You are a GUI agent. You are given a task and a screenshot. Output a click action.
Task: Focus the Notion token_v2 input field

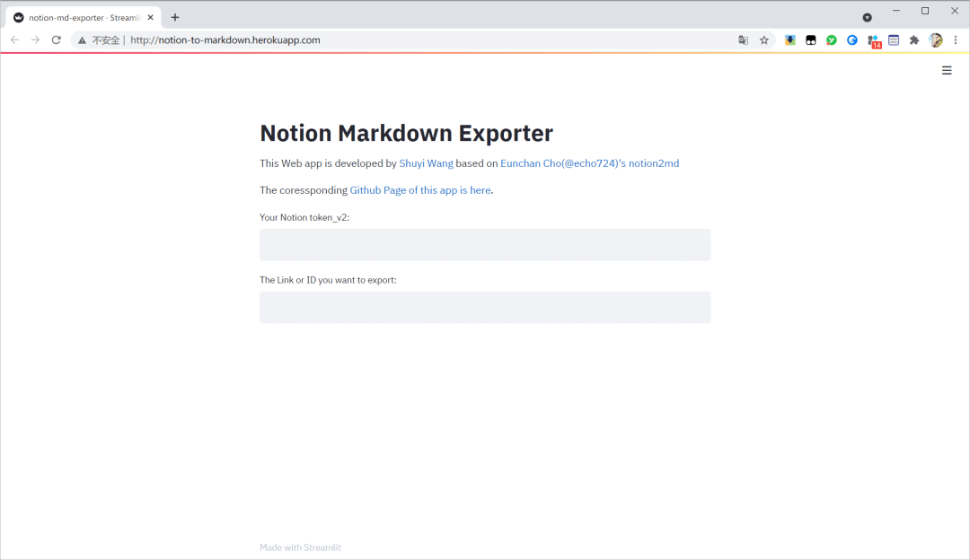[x=485, y=245]
